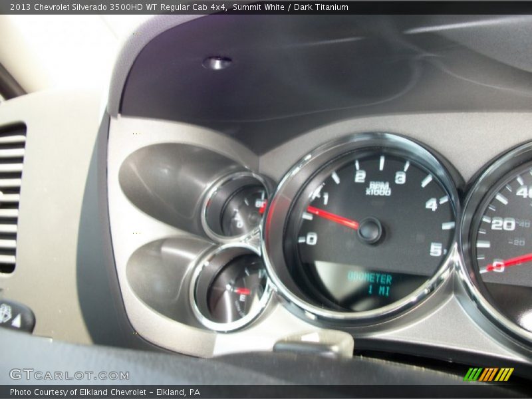This screenshot has width=532, height=399.
Task: Click the RPM x1000 label
Action: (x=378, y=188)
